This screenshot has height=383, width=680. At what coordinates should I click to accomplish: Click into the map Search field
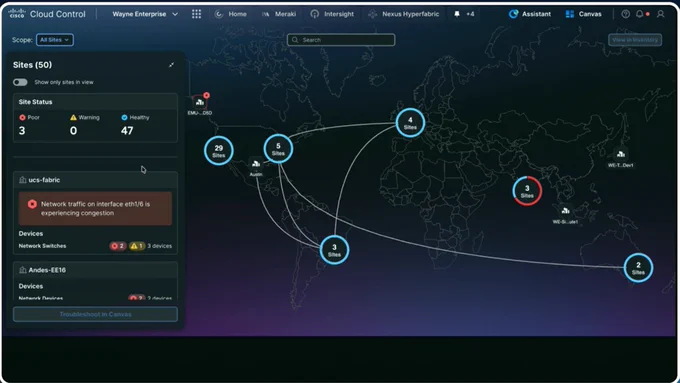click(x=341, y=39)
